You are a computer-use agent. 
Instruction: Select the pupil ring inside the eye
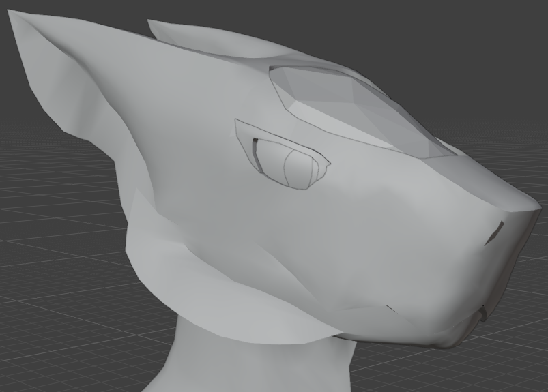pos(298,169)
